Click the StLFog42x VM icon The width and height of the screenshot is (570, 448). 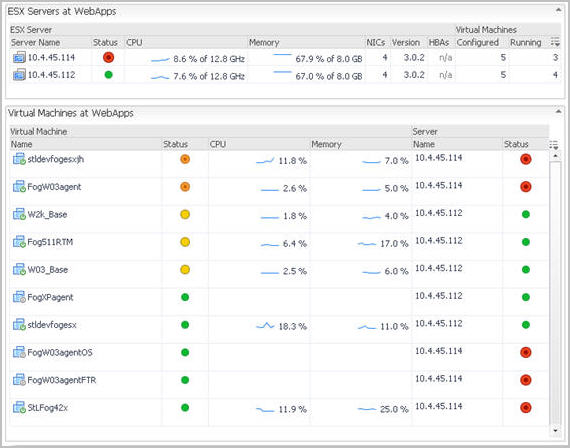pos(19,408)
